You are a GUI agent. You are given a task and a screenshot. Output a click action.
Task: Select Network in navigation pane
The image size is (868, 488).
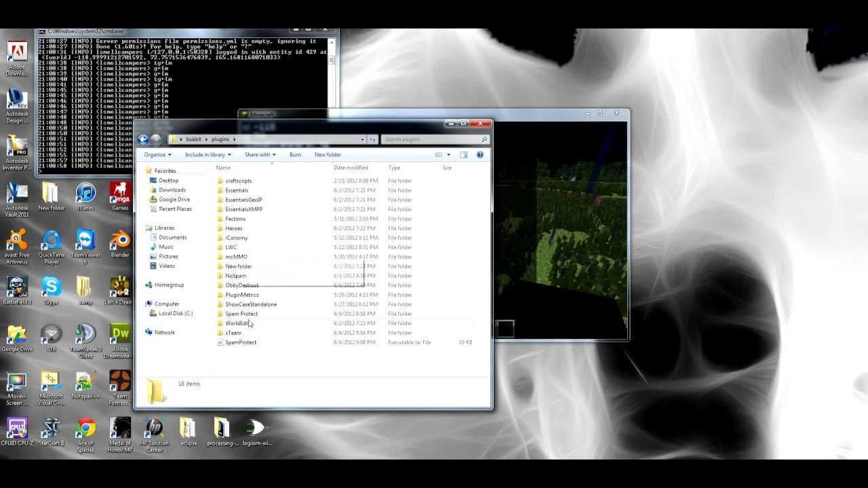(164, 332)
